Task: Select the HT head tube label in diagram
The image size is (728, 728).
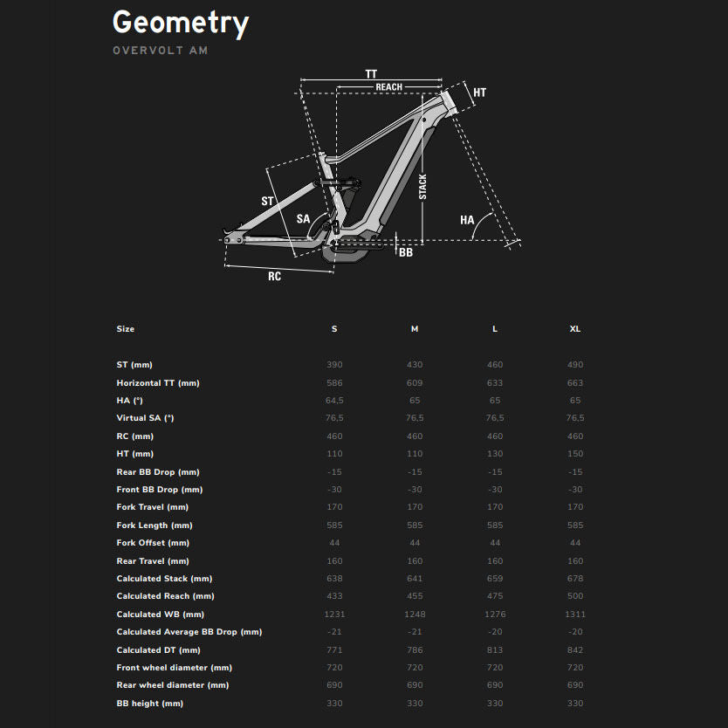Action: point(479,93)
